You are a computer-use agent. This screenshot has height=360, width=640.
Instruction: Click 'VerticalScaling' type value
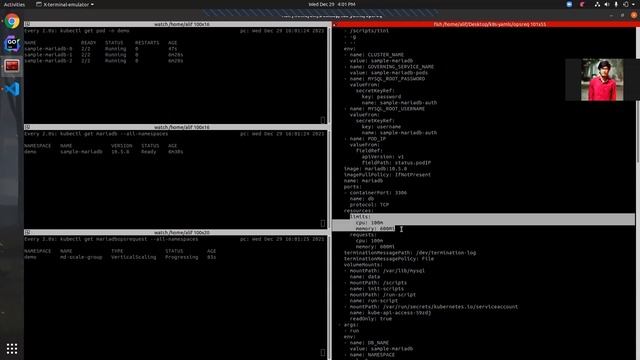tap(133, 257)
